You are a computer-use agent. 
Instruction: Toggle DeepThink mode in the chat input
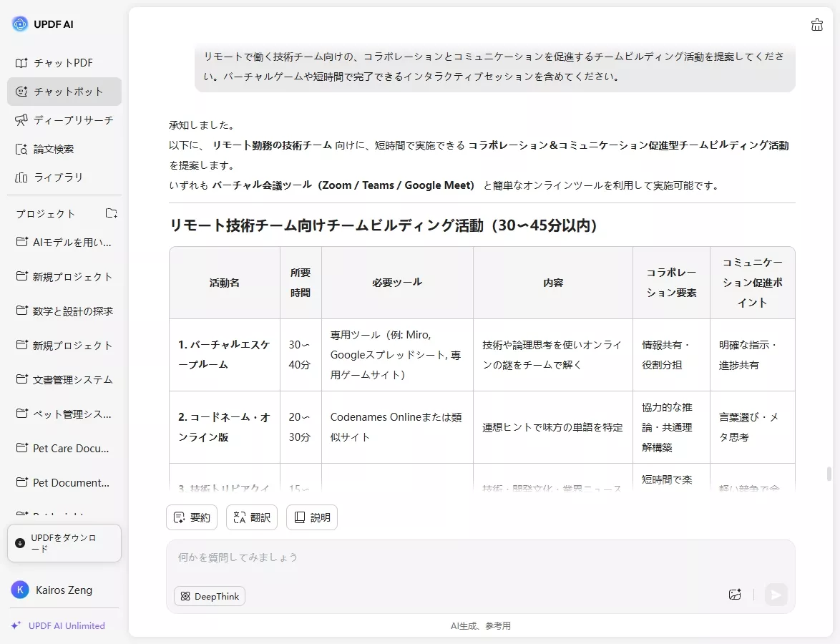209,595
